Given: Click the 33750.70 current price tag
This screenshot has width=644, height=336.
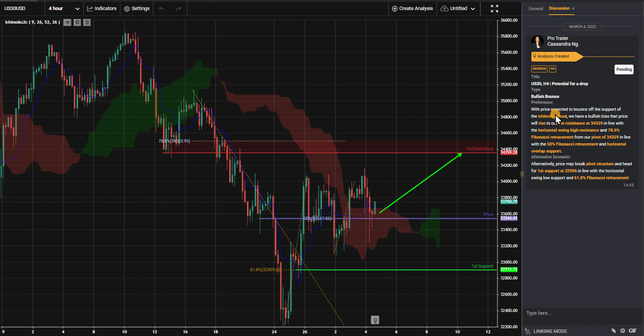Looking at the screenshot, I should click(x=509, y=201).
